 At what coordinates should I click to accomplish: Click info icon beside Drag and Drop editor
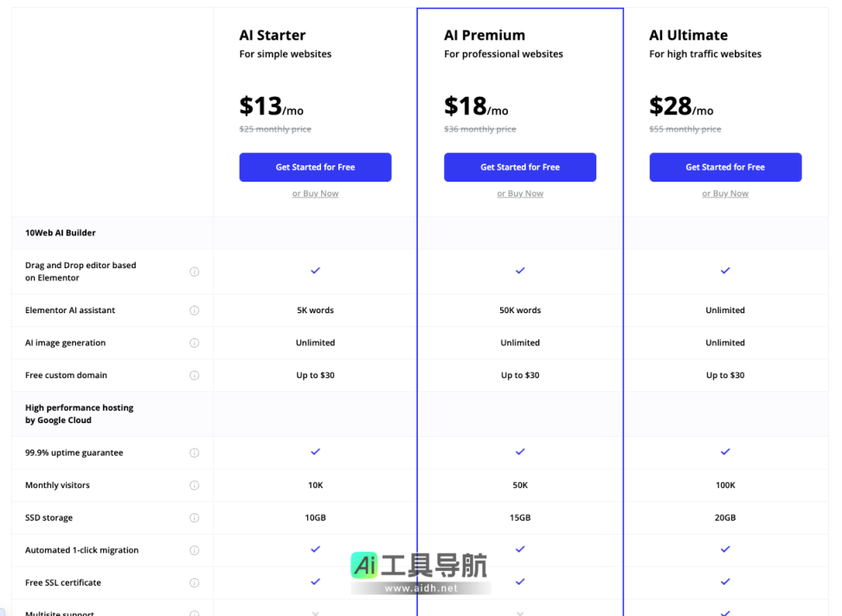(x=194, y=272)
